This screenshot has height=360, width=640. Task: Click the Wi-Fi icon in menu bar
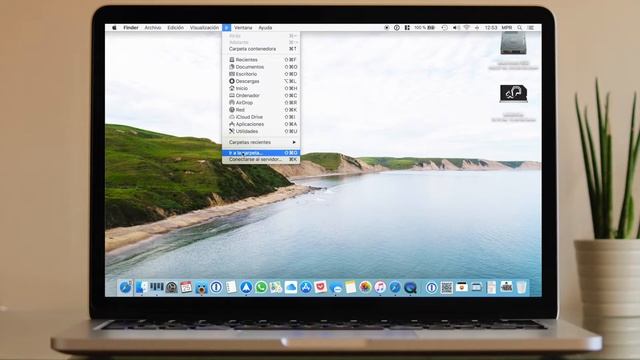pos(467,28)
